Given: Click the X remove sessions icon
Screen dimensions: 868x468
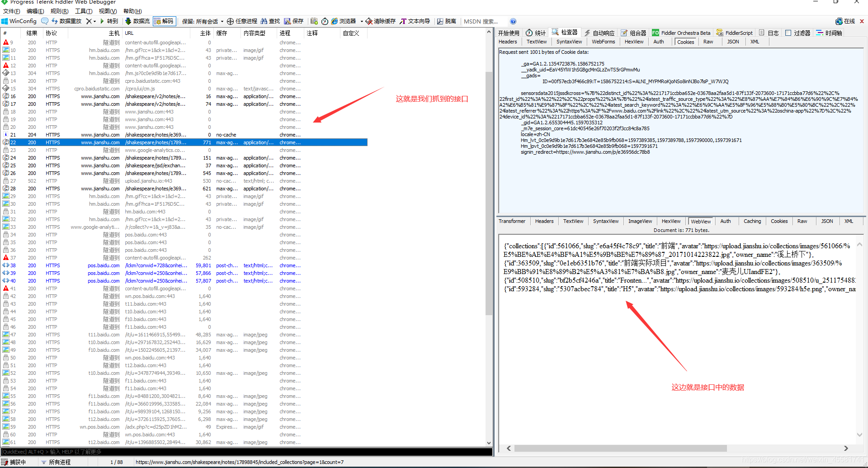Looking at the screenshot, I should pos(89,21).
